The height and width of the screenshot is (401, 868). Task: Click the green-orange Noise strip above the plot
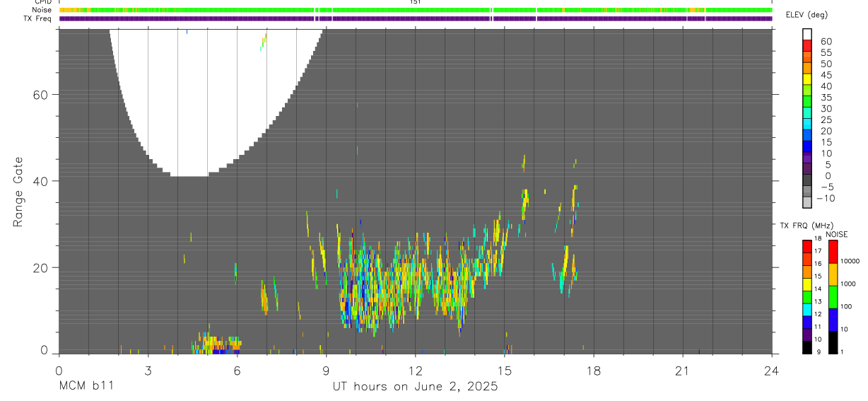click(416, 10)
